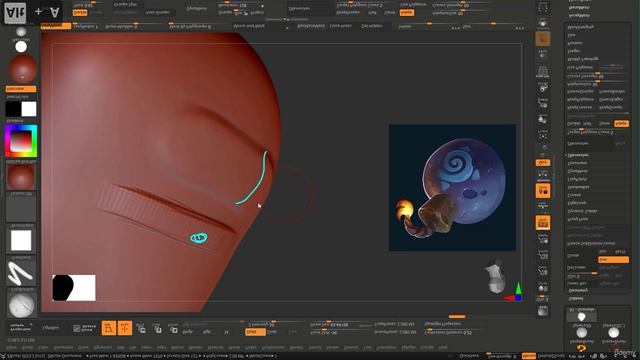Collapse the Geometry subpalette header
Image resolution: width=640 pixels, height=360 pixels.
578,291
